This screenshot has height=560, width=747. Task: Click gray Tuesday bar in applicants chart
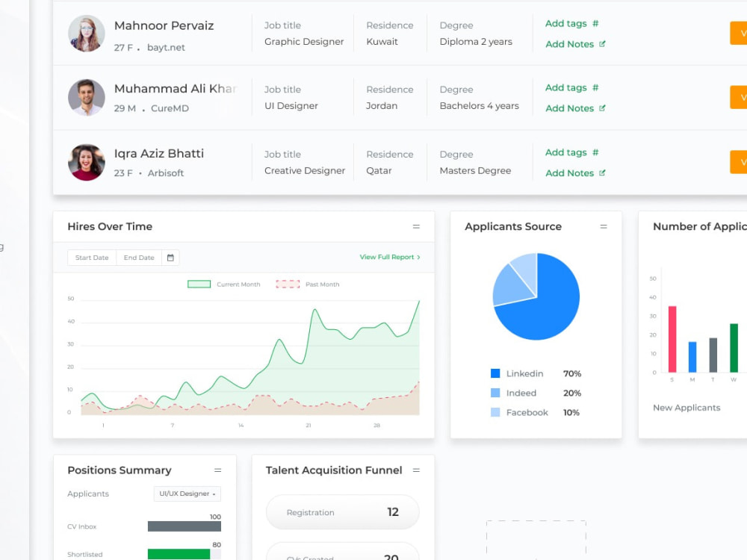tap(713, 355)
